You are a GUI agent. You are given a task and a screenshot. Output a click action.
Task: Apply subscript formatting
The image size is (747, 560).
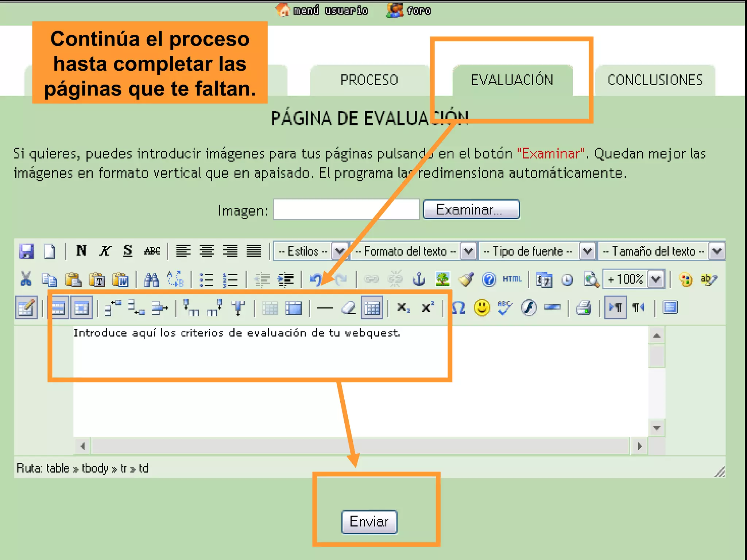[403, 308]
